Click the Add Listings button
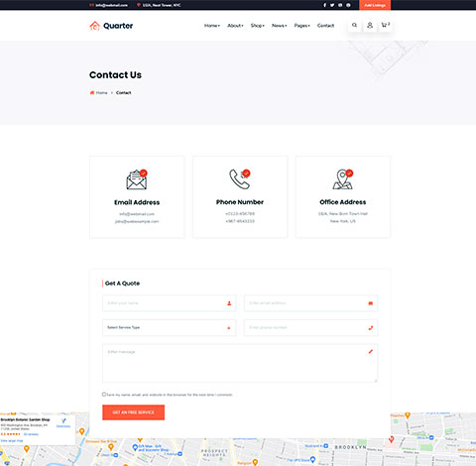Screen dimensions: 476x466 375,5
